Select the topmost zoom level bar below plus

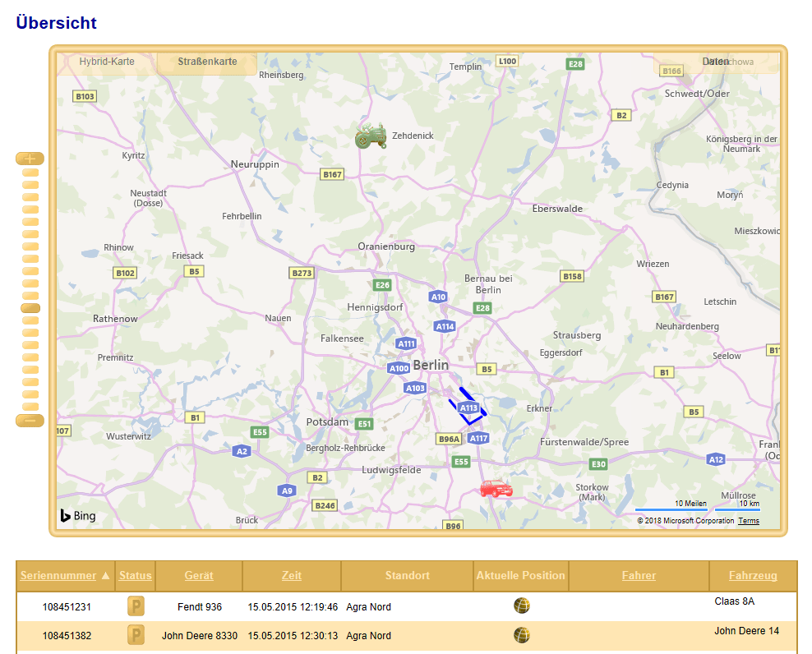pyautogui.click(x=30, y=173)
